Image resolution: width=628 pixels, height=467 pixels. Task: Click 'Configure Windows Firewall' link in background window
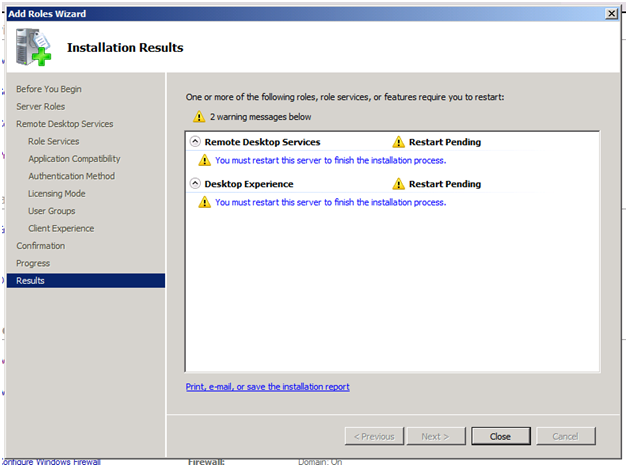click(x=50, y=462)
